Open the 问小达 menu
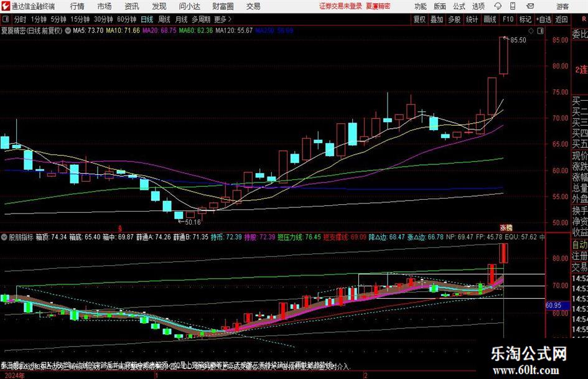 tap(189, 6)
